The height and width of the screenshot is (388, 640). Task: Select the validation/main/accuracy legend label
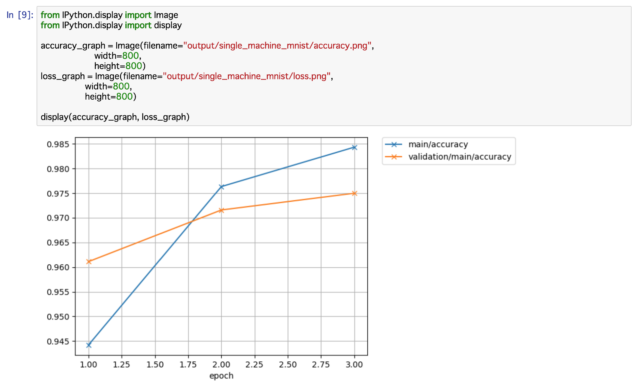pos(460,157)
